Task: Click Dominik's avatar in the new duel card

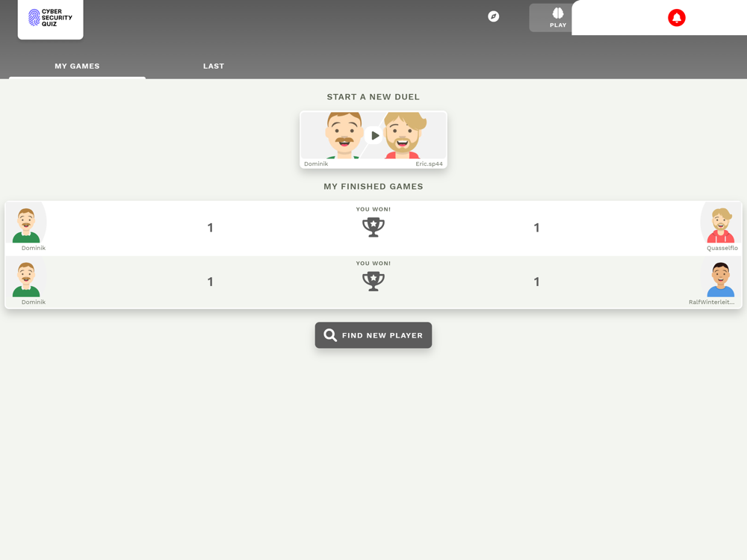Action: coord(344,136)
